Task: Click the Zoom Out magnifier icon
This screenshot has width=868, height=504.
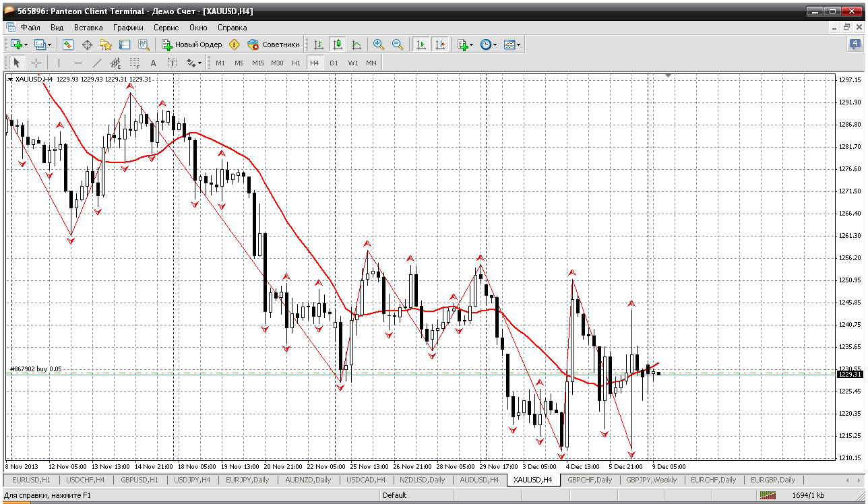Action: 398,44
